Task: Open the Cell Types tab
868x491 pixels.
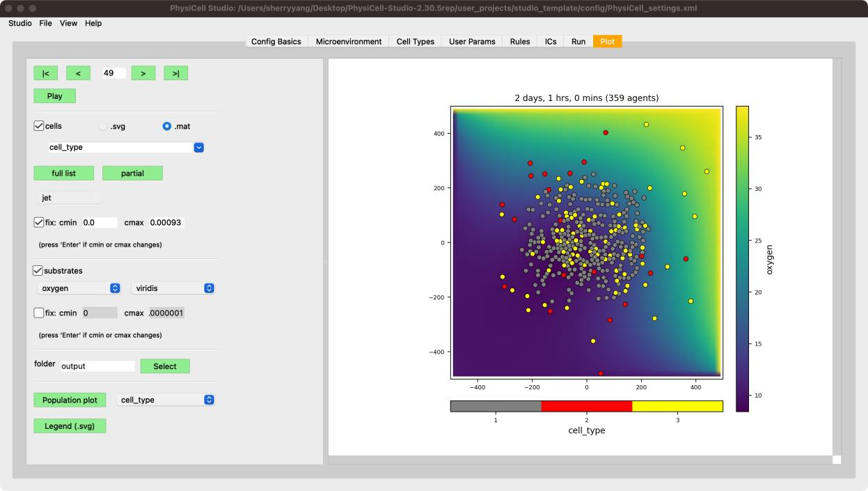Action: point(415,42)
